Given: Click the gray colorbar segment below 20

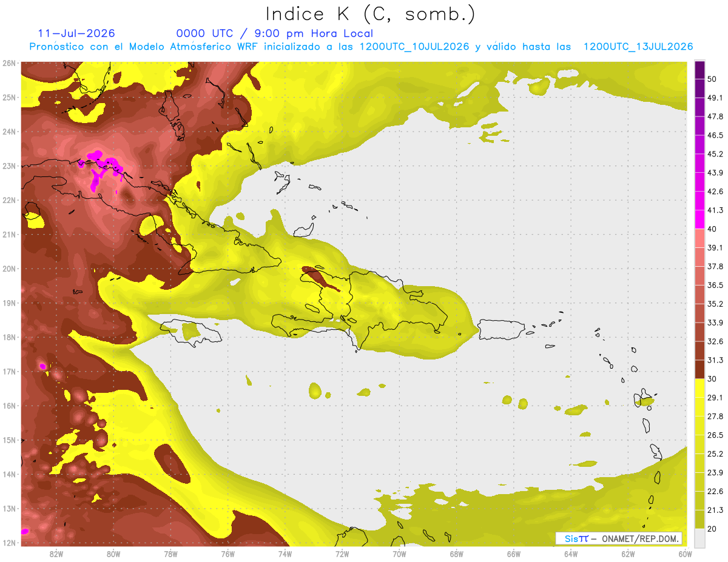Looking at the screenshot, I should (699, 537).
